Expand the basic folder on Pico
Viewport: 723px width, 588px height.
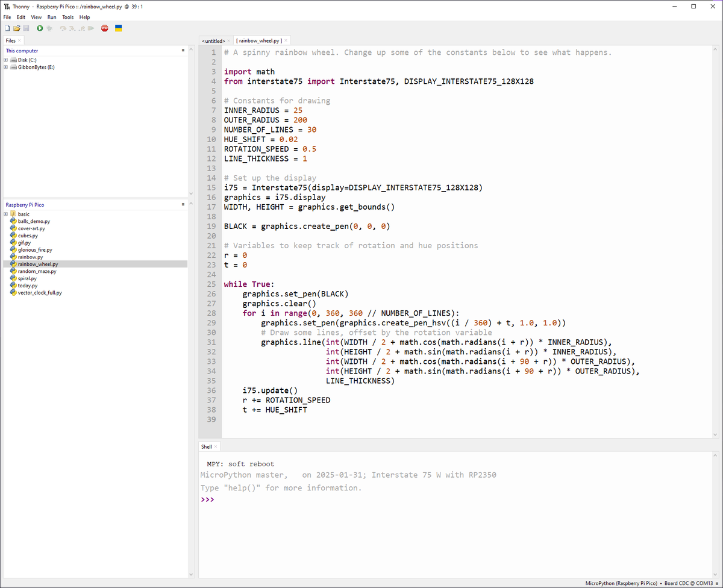point(6,214)
